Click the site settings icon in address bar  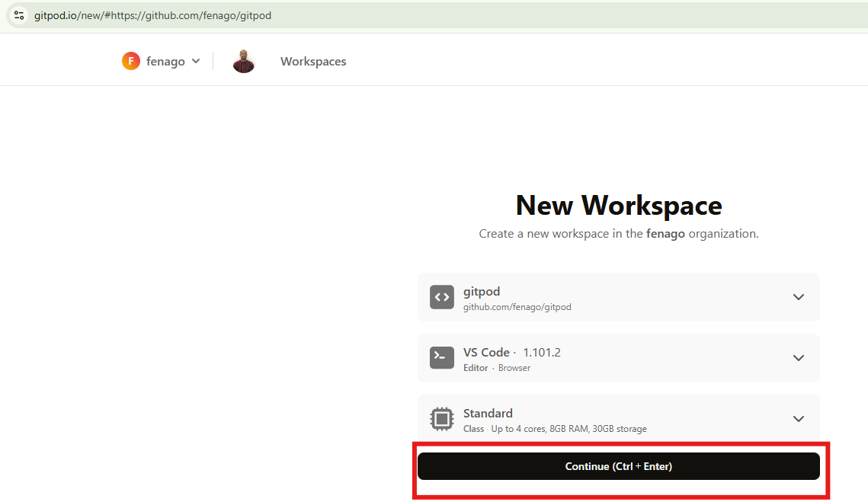(x=19, y=15)
